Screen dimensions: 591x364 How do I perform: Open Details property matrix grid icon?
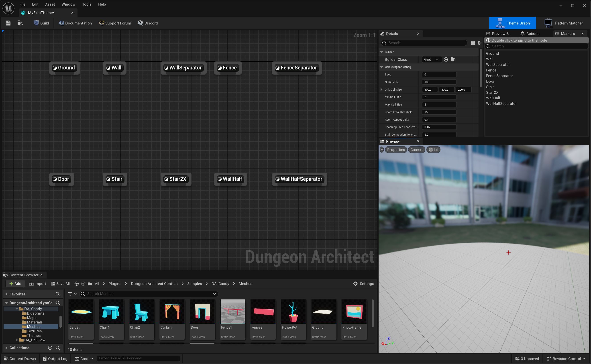[x=473, y=43]
